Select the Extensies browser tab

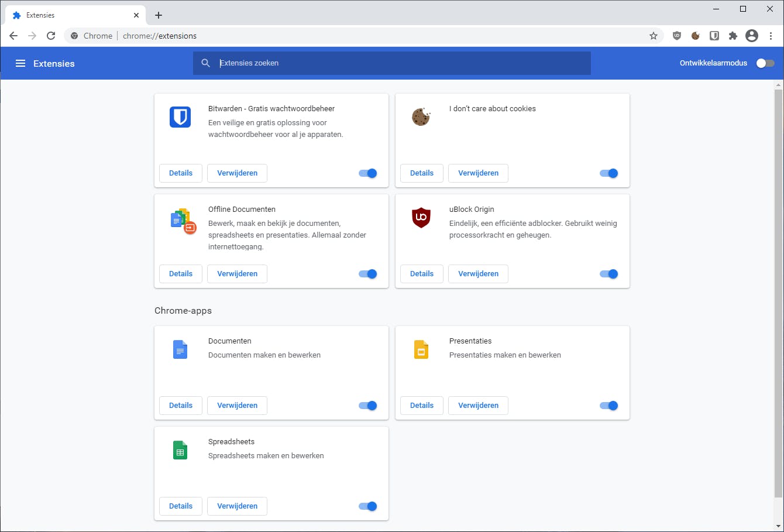[x=76, y=15]
